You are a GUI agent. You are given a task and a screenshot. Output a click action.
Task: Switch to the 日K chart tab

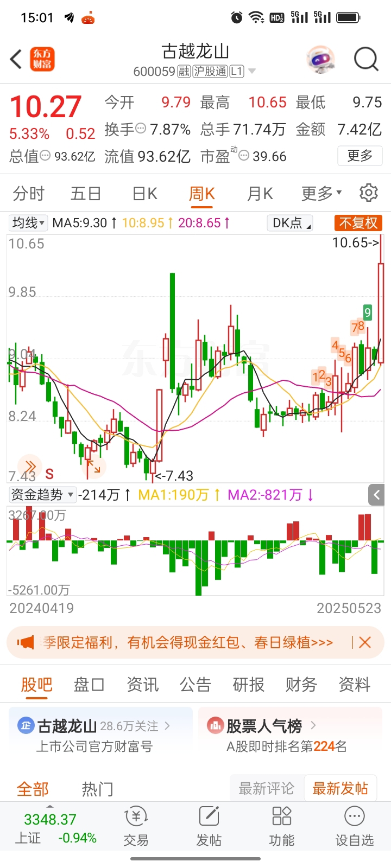(x=144, y=193)
